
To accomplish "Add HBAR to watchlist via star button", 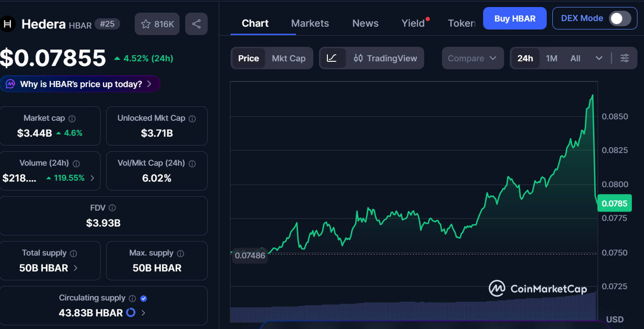I will click(157, 24).
